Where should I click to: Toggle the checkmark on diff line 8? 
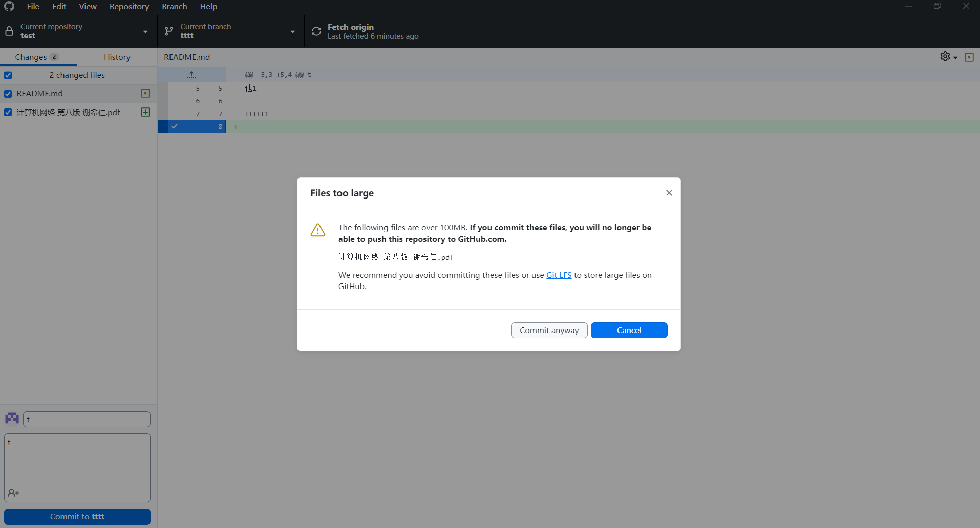pos(175,126)
